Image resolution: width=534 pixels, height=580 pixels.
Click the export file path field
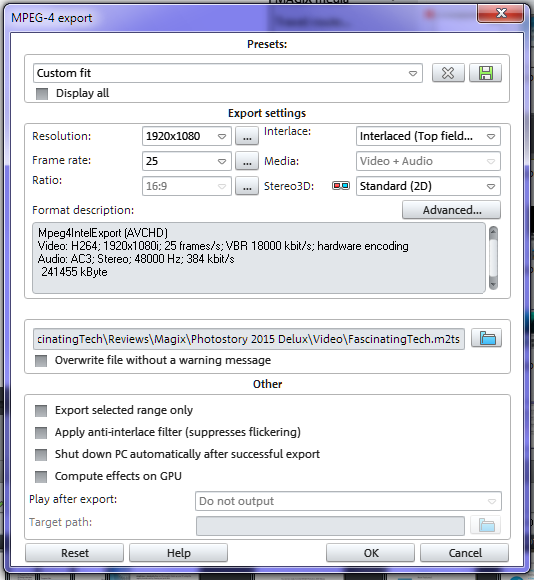coord(249,339)
